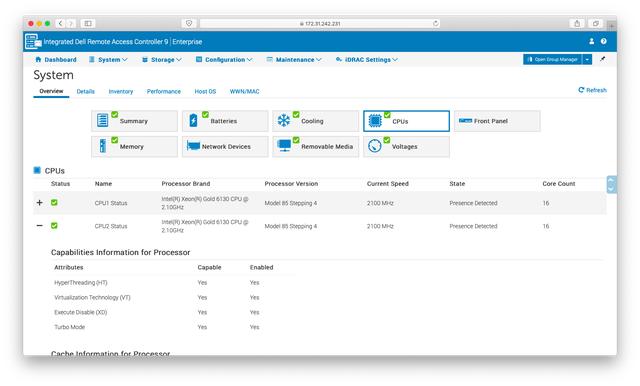Open the Front Panel tile
This screenshot has height=386, width=640.
[x=497, y=121]
